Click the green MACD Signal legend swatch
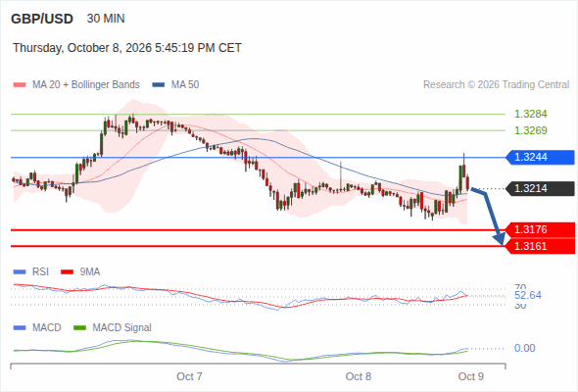Screen dimensions: 578x392 [79, 328]
